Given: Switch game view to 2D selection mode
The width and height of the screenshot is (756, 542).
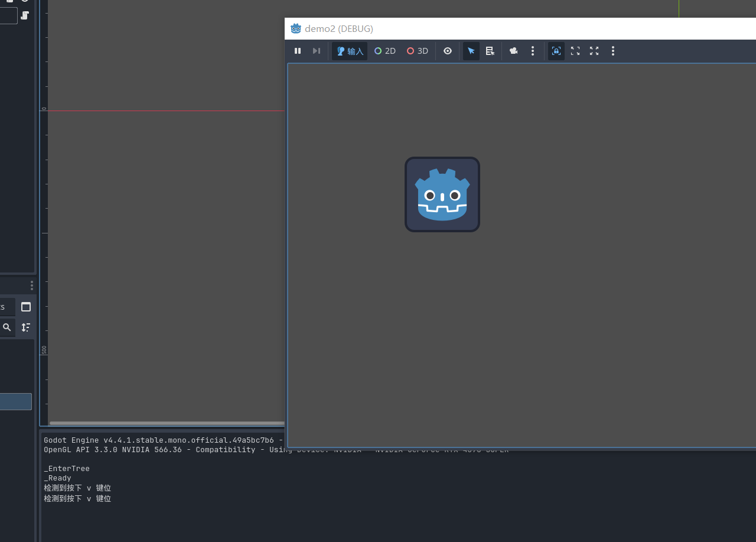Looking at the screenshot, I should (385, 51).
